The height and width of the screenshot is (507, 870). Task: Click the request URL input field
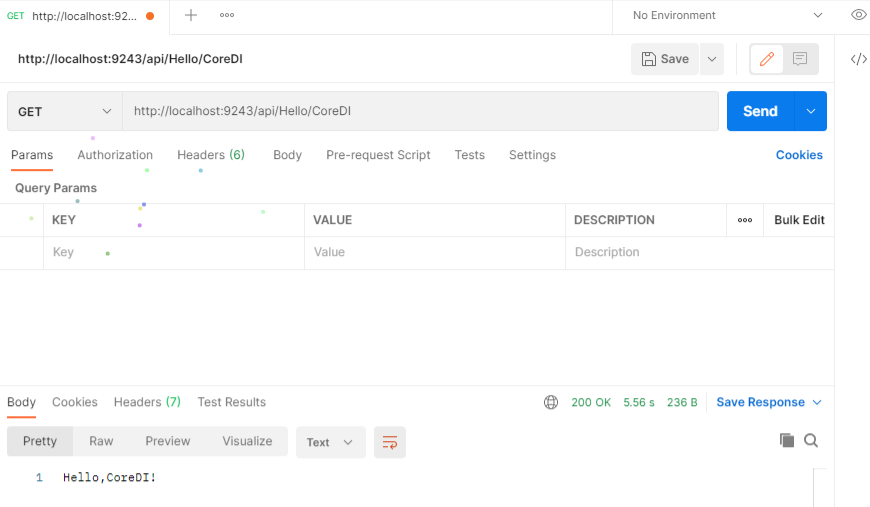click(420, 111)
